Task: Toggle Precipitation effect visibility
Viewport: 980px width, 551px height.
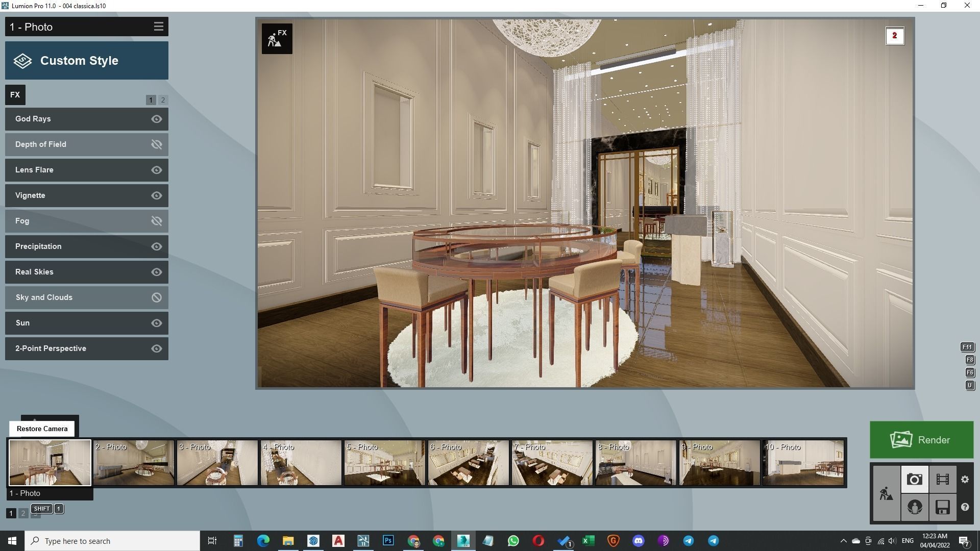Action: click(157, 246)
